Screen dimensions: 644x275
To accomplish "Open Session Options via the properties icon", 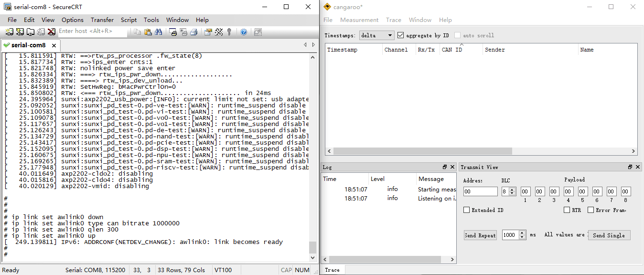I will 208,32.
